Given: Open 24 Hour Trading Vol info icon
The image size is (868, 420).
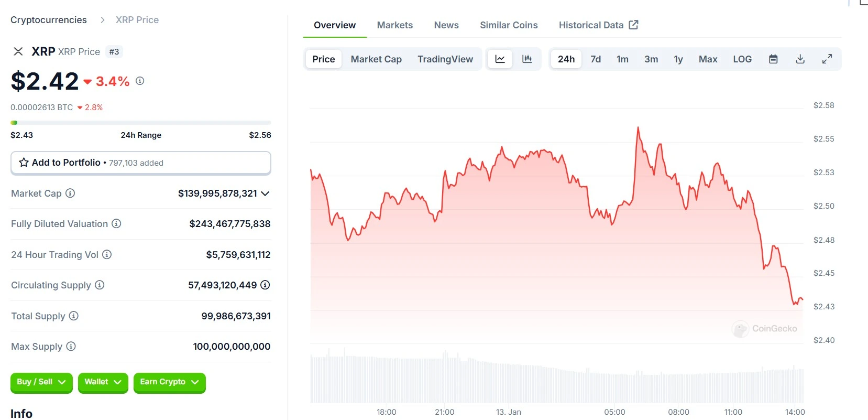Looking at the screenshot, I should (x=107, y=254).
